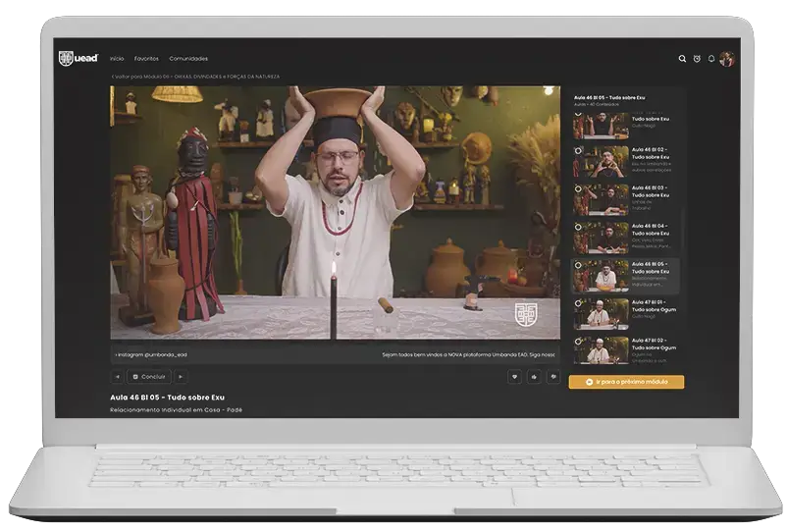
Task: Click the Concluir button
Action: coord(149,376)
